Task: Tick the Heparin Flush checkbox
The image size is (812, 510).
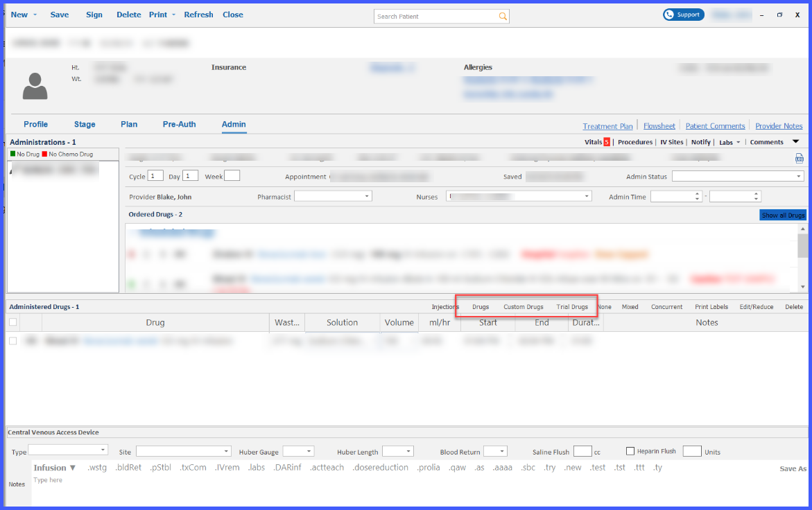Action: (630, 451)
